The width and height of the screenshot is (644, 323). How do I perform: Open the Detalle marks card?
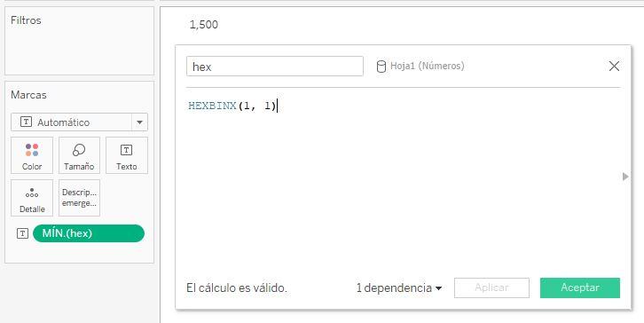pyautogui.click(x=32, y=198)
